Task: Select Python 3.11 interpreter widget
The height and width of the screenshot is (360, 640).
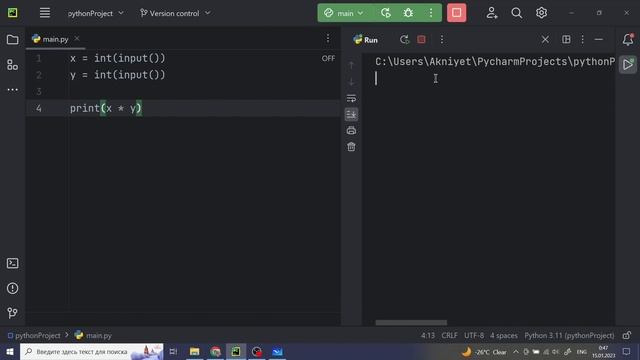Action: click(x=569, y=336)
